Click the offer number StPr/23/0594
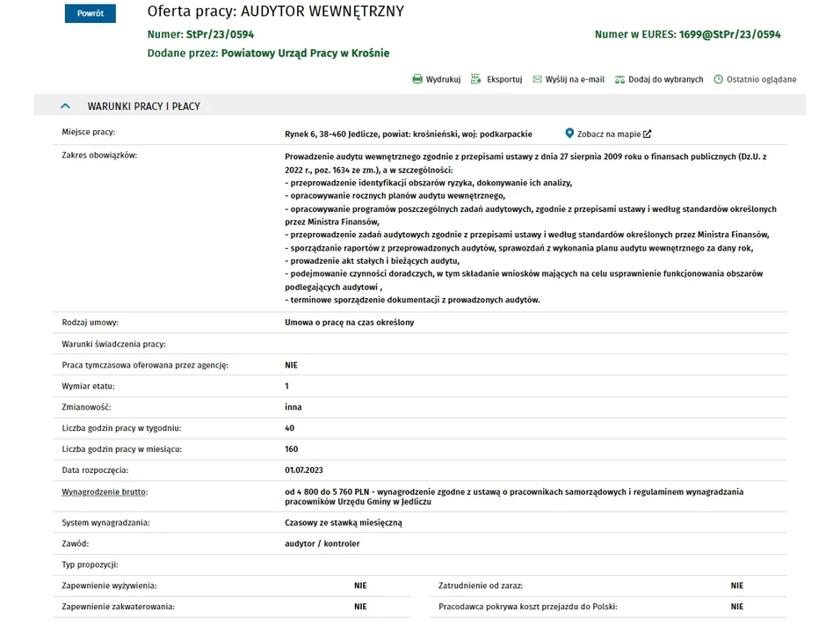 [220, 34]
